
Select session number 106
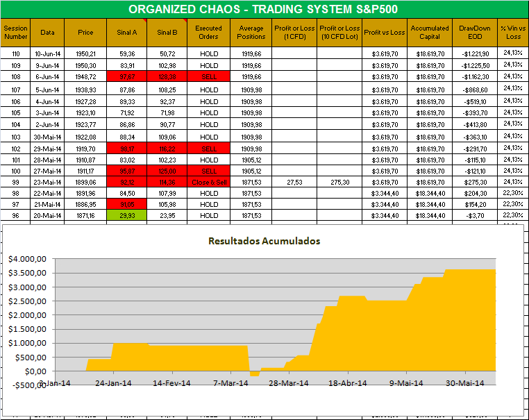(x=15, y=101)
